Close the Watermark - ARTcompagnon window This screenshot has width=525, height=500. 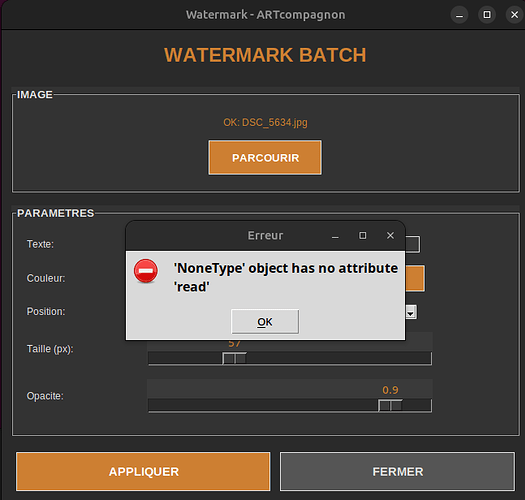(x=514, y=15)
